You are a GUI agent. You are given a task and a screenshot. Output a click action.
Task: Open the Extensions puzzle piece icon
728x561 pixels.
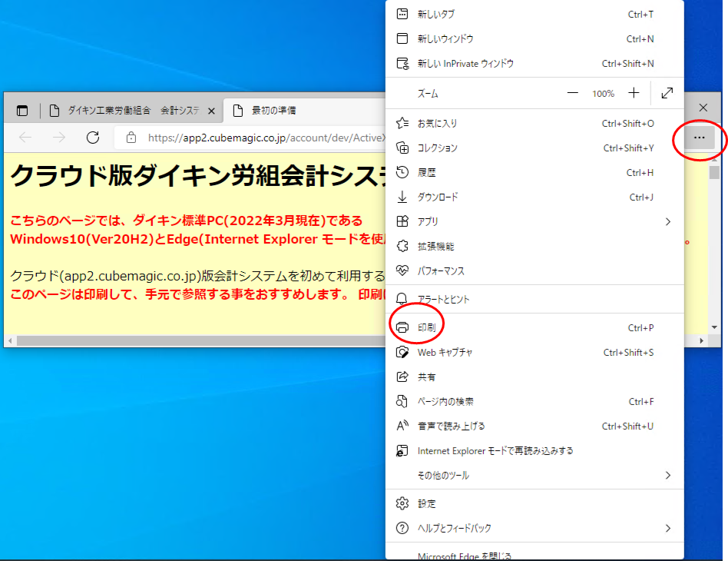tap(402, 247)
